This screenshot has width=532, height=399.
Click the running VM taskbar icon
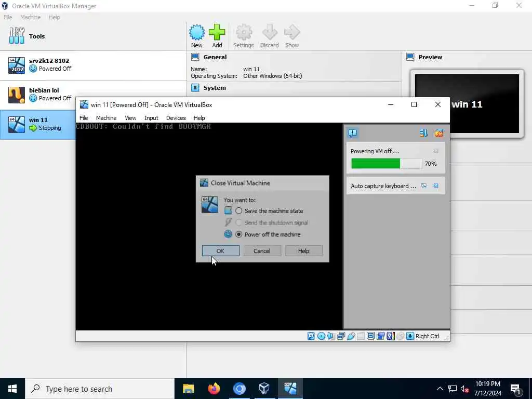[290, 389]
